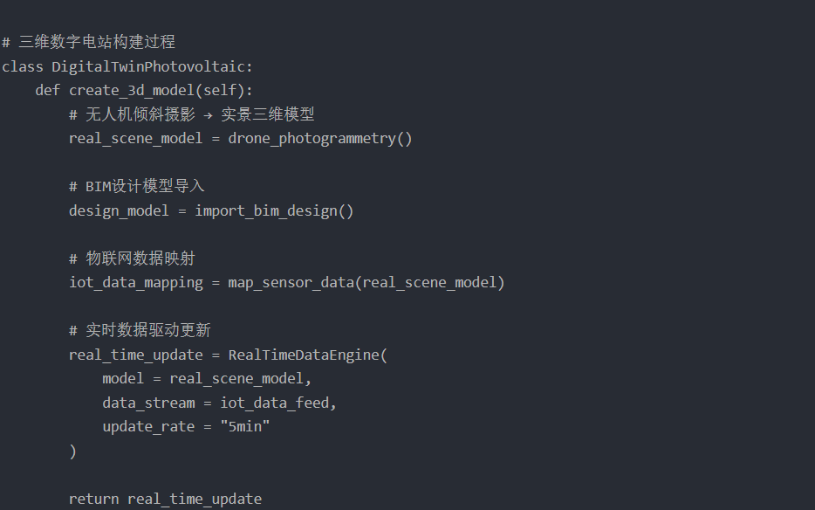The height and width of the screenshot is (510, 815).
Task: Click the 无人机倾斜摄影 comment line
Action: click(x=192, y=114)
